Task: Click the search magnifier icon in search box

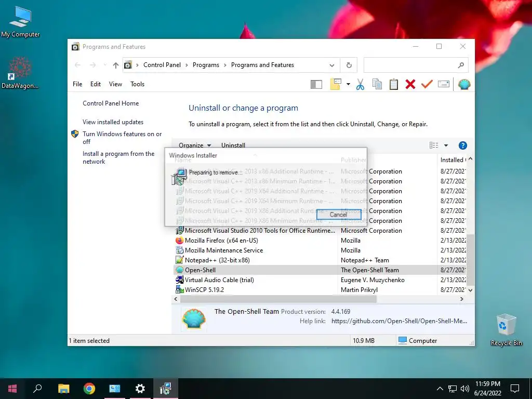Action: click(x=461, y=65)
